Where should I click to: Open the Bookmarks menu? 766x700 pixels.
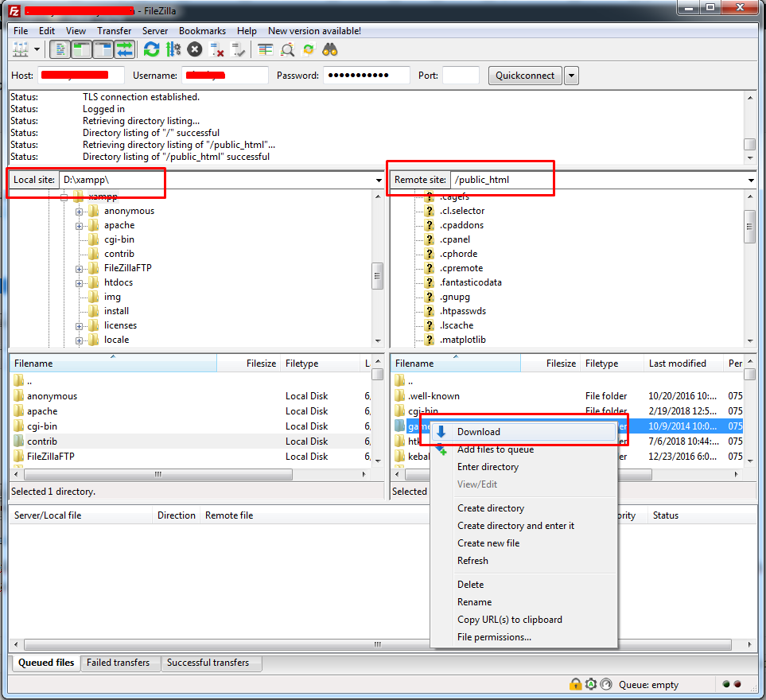(x=202, y=31)
